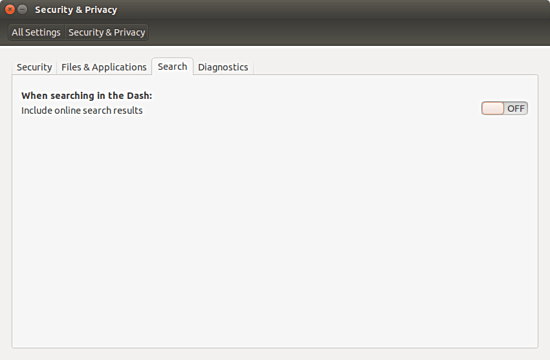Minimize the Security & Privacy window

[x=22, y=9]
